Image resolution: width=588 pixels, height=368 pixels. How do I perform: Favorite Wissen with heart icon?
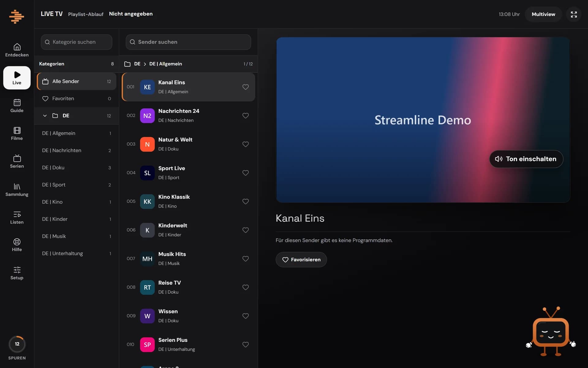click(246, 316)
